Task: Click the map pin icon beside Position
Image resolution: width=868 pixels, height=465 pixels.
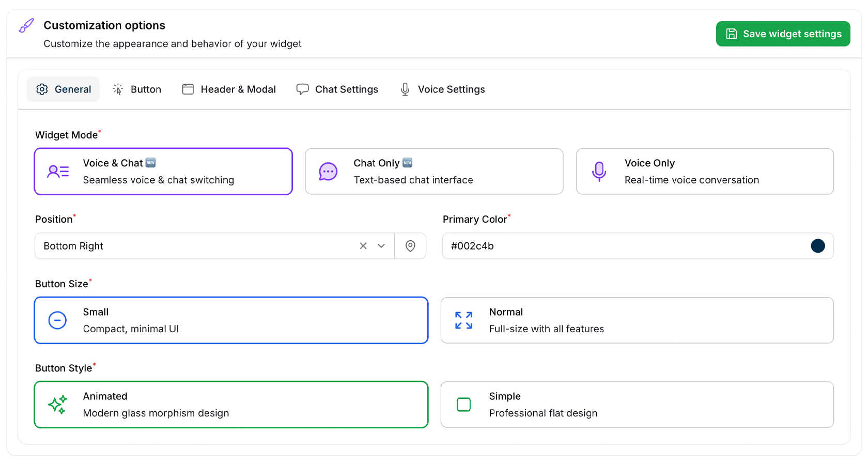Action: coord(410,246)
